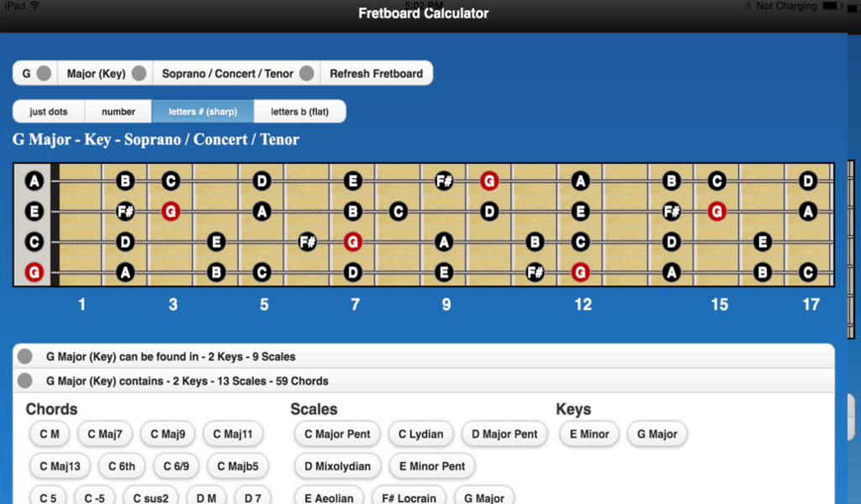Open the root note 'G' selector

(34, 73)
